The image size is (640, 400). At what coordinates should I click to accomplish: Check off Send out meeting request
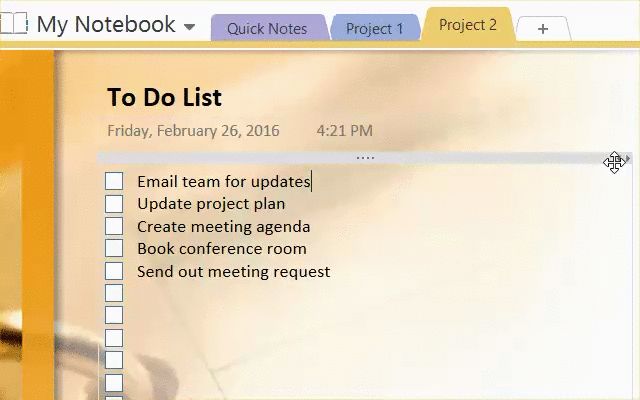pos(114,271)
